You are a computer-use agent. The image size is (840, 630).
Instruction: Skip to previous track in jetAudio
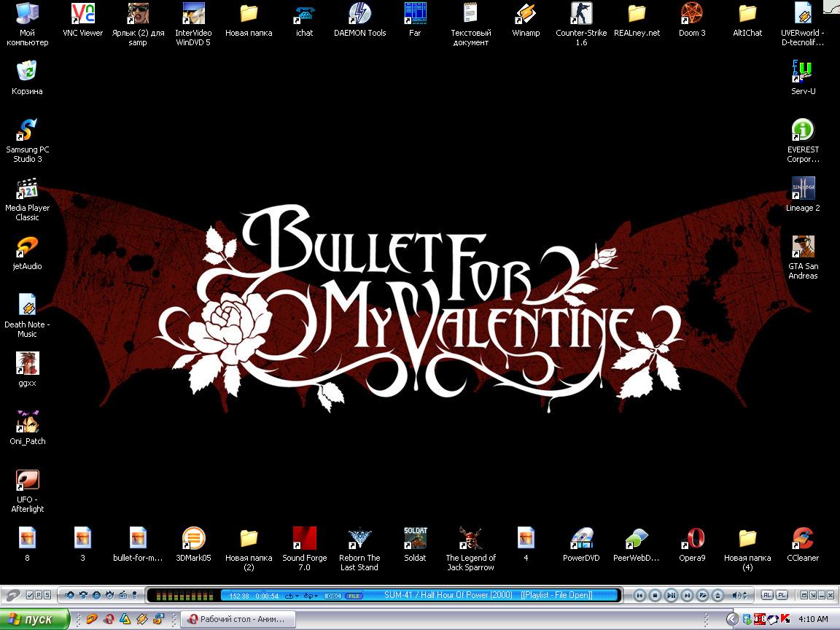point(639,595)
